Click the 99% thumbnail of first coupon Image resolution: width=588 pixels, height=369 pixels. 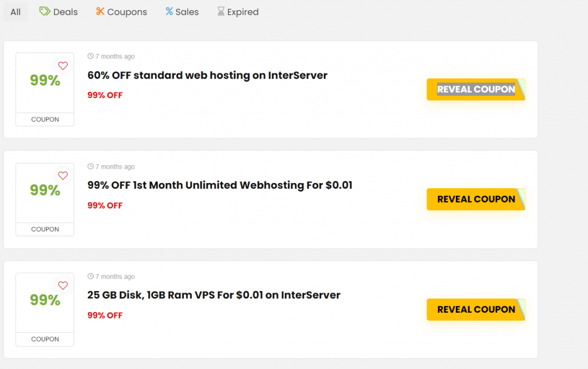coord(45,81)
